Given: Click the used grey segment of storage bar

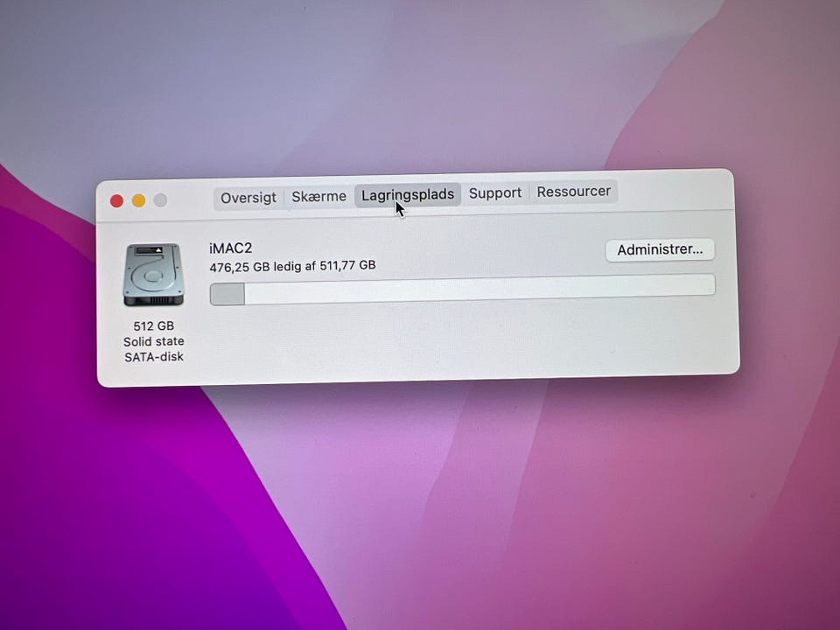Looking at the screenshot, I should 227,295.
